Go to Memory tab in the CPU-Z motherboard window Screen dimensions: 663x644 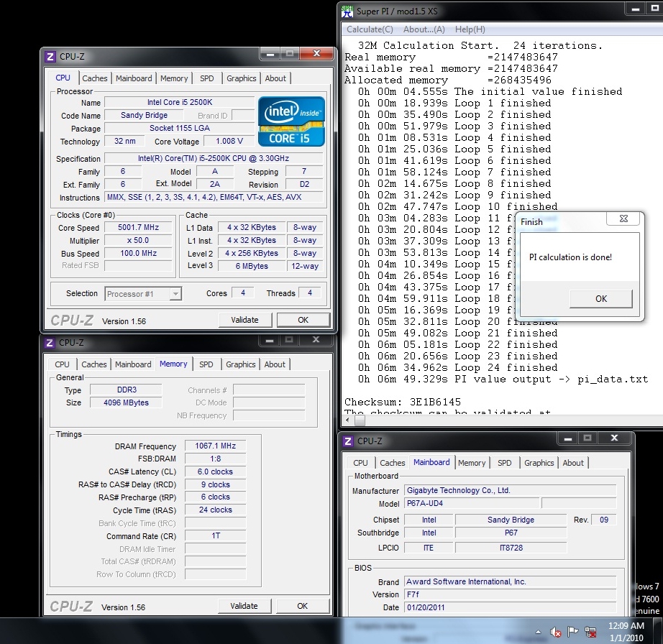pyautogui.click(x=472, y=463)
